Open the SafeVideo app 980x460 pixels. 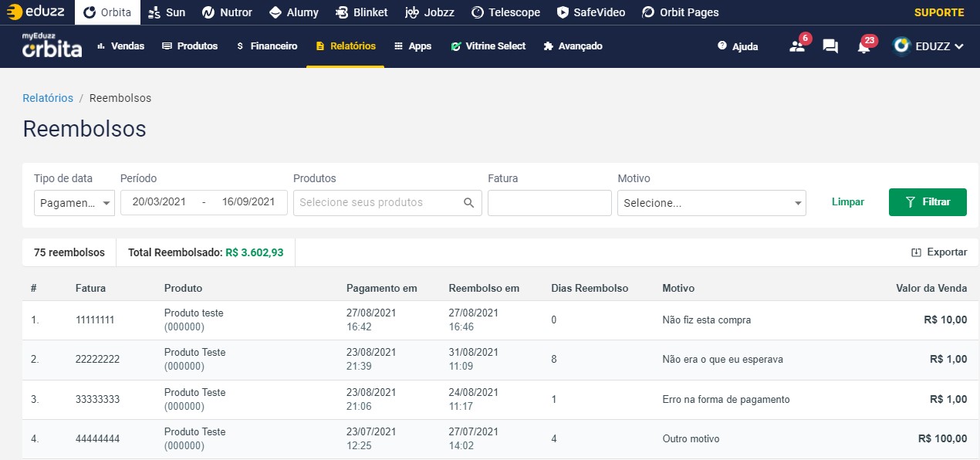pyautogui.click(x=590, y=12)
